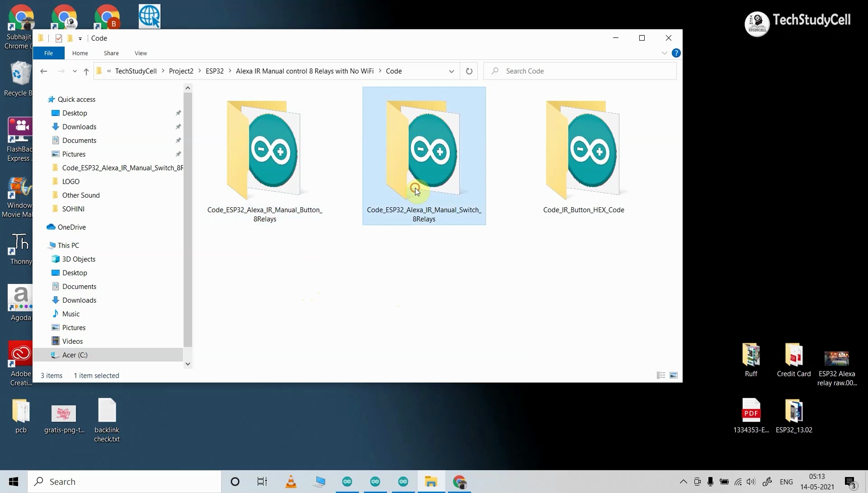868x493 pixels.
Task: Go up one folder level
Action: pos(86,71)
